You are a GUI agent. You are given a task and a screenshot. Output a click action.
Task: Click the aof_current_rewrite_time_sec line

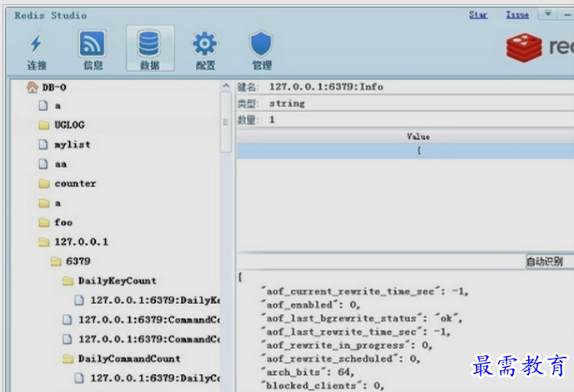click(x=365, y=291)
